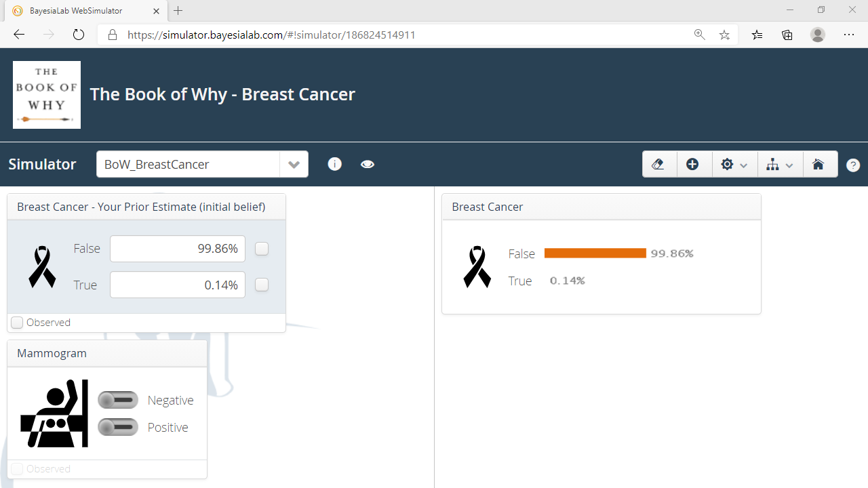Screen dimensions: 868x488
Task: Enable the Observed checkbox for Breast Cancer prior
Action: [x=17, y=323]
